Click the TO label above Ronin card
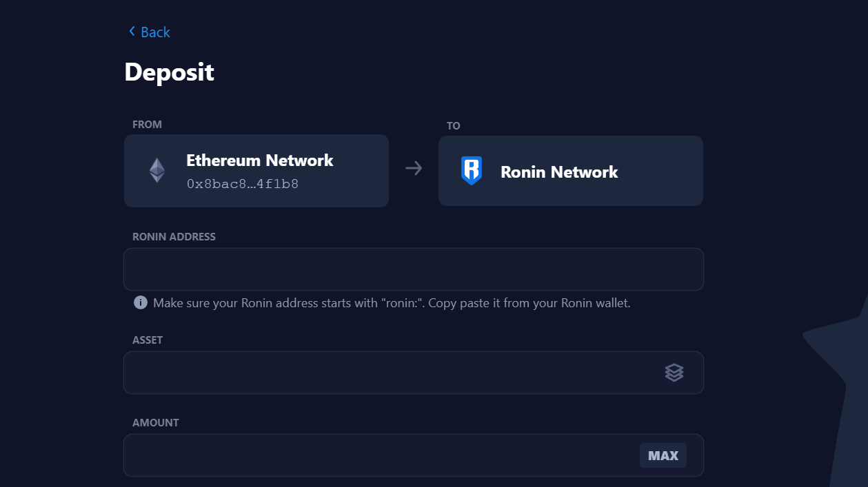This screenshot has height=487, width=868. click(453, 126)
